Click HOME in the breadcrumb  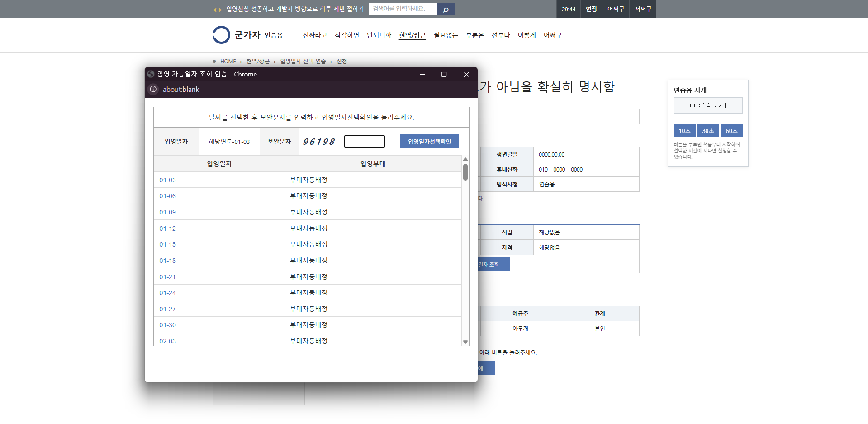228,62
